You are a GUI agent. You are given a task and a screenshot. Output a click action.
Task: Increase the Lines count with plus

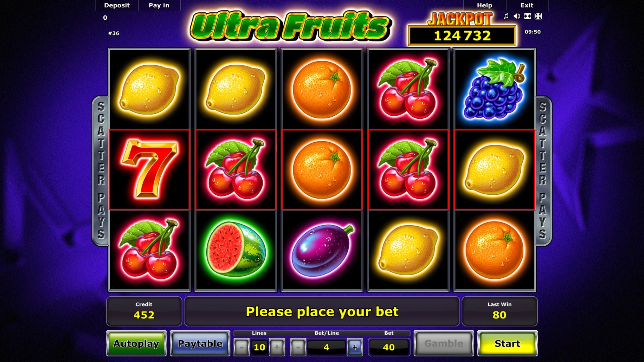277,347
